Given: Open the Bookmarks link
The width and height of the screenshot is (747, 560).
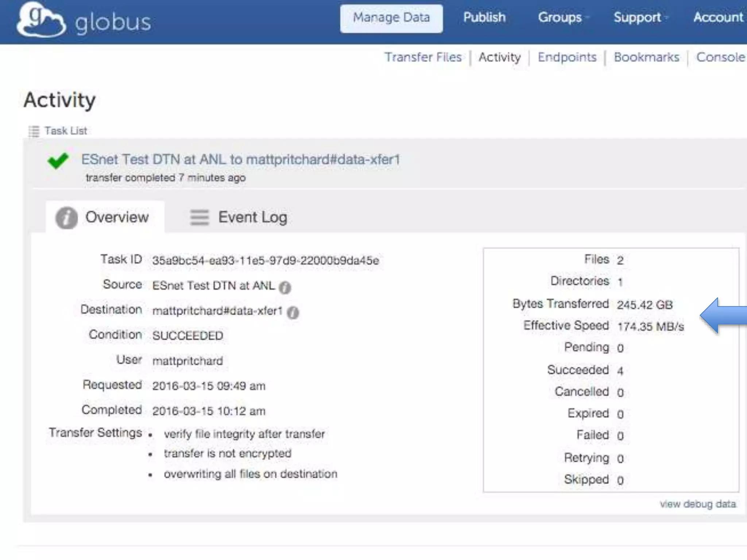Looking at the screenshot, I should click(x=646, y=57).
